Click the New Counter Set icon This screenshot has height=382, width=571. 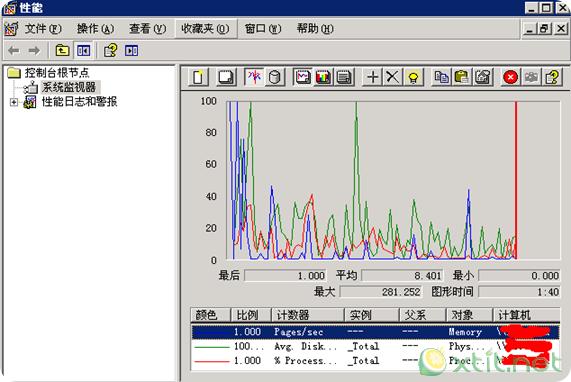198,77
